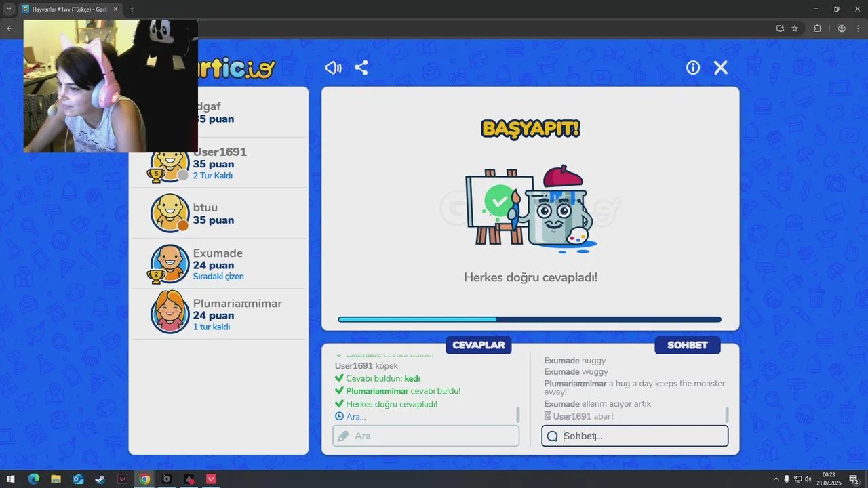868x488 pixels.
Task: Open the Windows notification center
Action: click(854, 479)
